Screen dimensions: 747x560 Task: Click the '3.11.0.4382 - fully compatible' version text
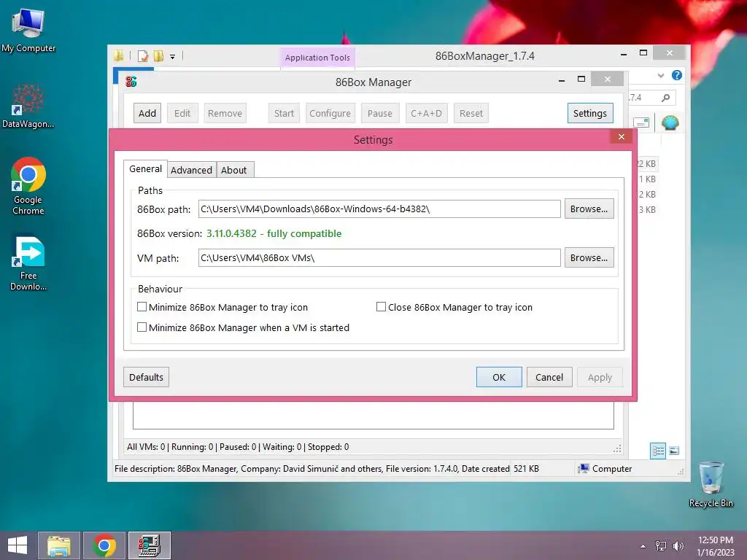coord(274,233)
